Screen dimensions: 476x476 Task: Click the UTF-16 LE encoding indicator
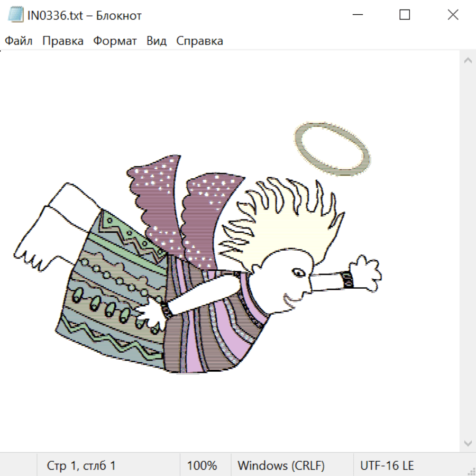point(387,465)
